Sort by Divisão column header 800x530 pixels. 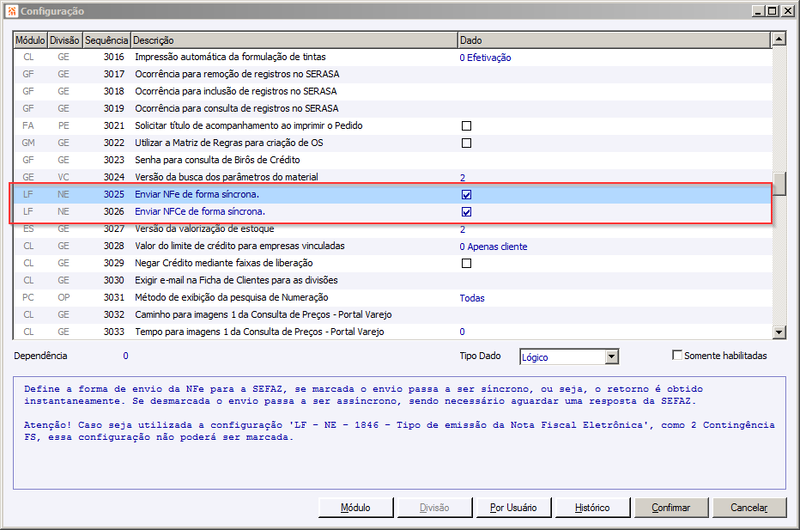(x=64, y=40)
